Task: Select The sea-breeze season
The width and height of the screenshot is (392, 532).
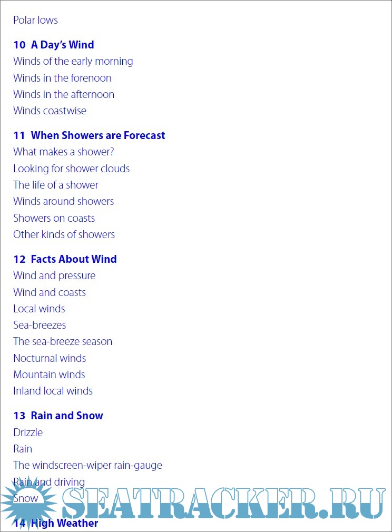Action: pyautogui.click(x=63, y=341)
